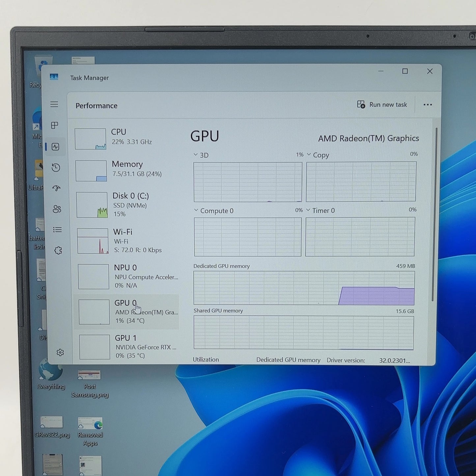Click the Run new task button
The image size is (476, 476).
click(x=382, y=105)
